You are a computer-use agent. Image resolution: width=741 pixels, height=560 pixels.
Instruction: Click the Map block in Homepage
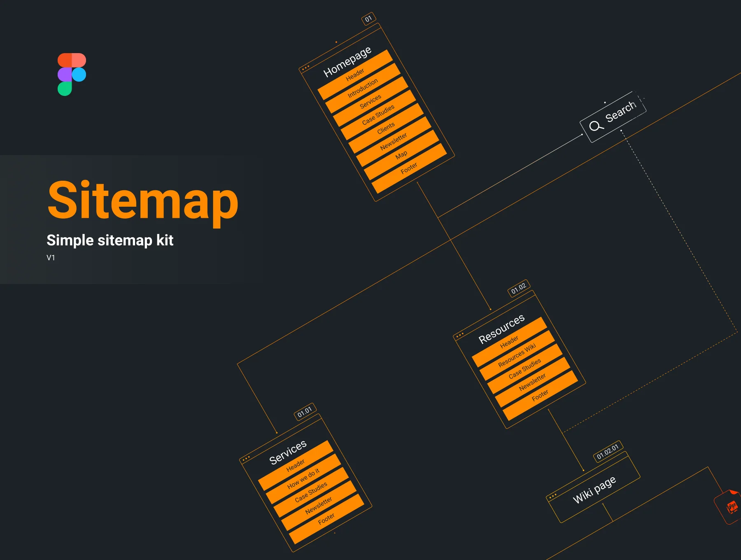[x=401, y=155]
